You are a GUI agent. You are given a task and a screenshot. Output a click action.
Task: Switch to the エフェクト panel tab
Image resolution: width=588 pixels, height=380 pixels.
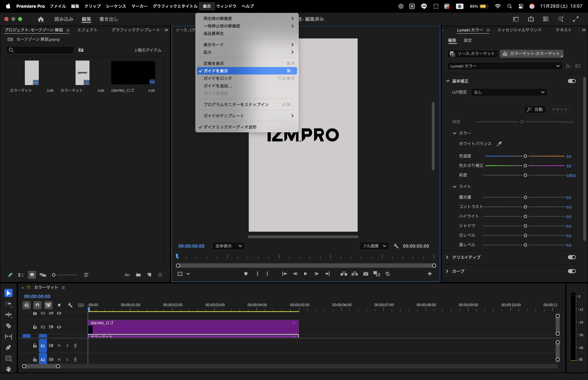pos(87,30)
